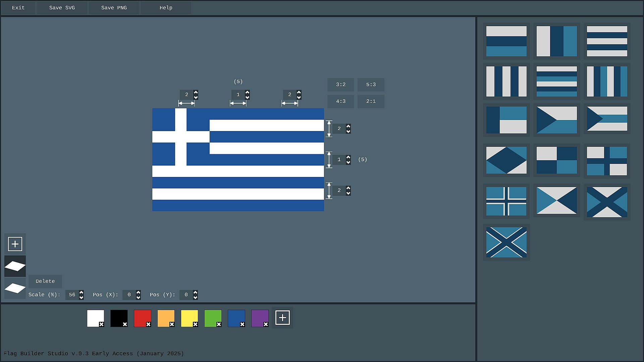The width and height of the screenshot is (644, 362).
Task: Select the saltire with border template
Action: click(506, 242)
